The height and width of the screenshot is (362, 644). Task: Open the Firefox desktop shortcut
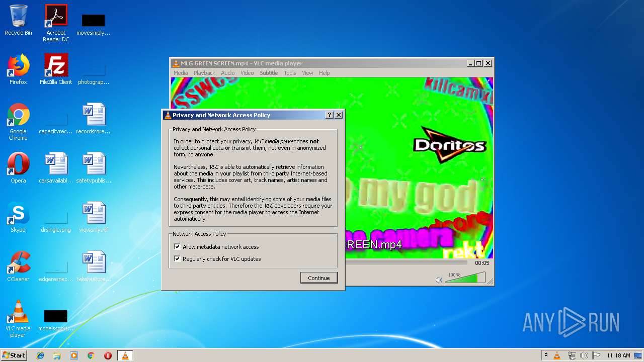[x=18, y=69]
